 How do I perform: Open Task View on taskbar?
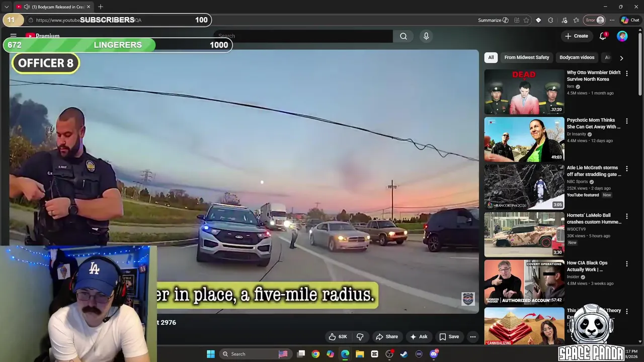pyautogui.click(x=301, y=354)
